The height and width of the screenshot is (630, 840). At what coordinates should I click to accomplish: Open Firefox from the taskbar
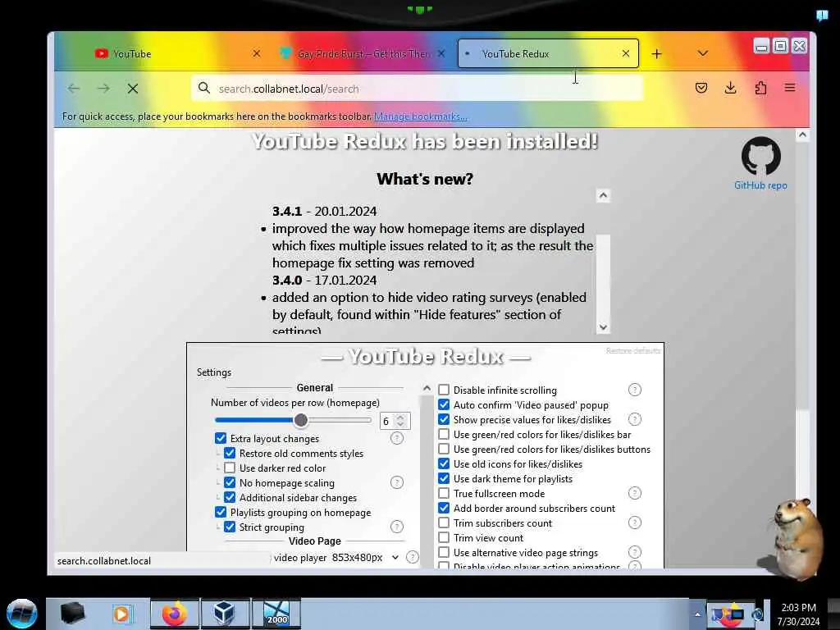(x=175, y=614)
